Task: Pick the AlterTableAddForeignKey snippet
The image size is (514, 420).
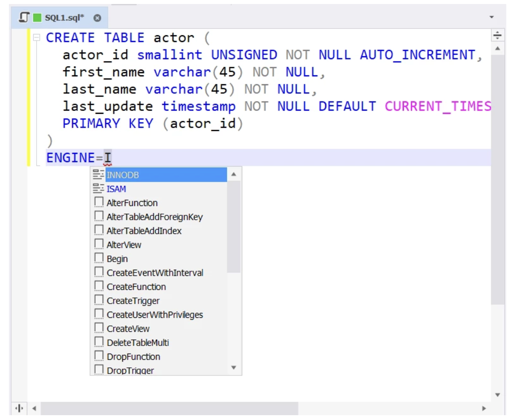Action: point(159,217)
